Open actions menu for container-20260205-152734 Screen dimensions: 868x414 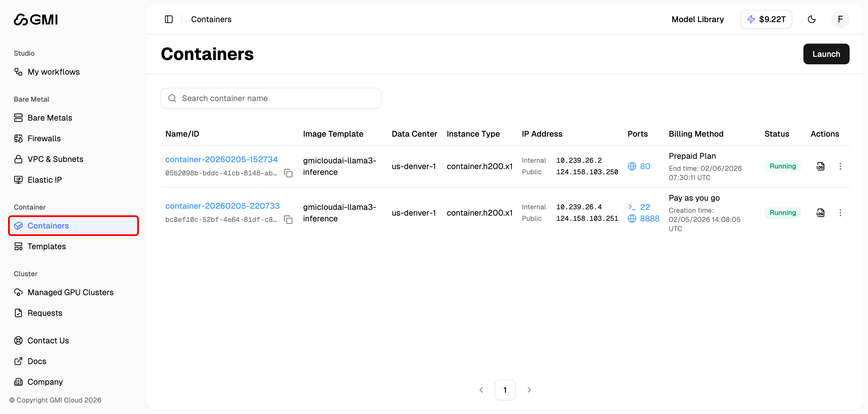pos(841,166)
